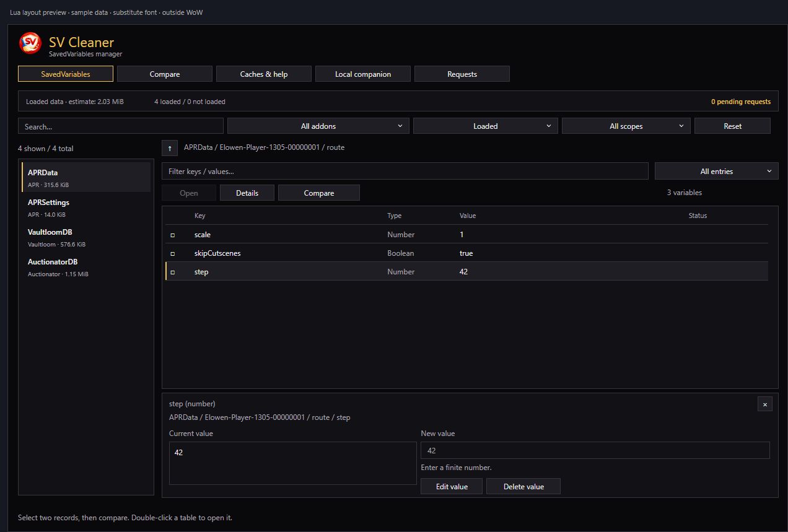Viewport: 788px width, 532px height.
Task: Click the step (number) editor title
Action: (x=192, y=404)
